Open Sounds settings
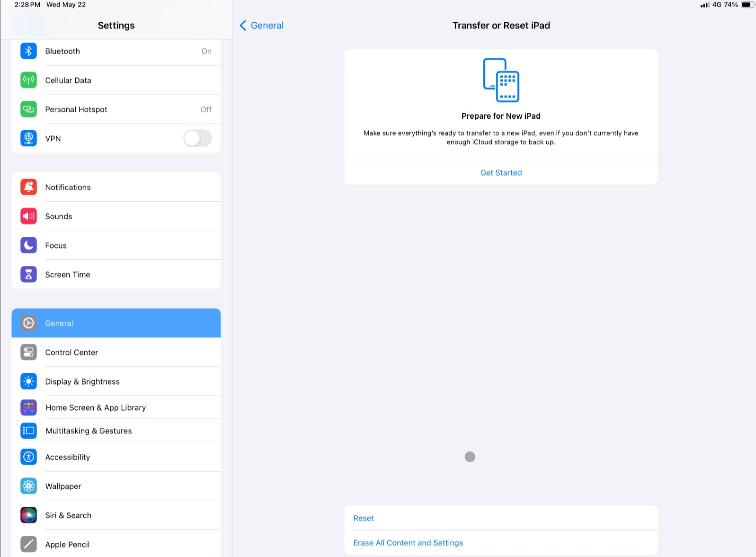The image size is (756, 557). pos(116,216)
